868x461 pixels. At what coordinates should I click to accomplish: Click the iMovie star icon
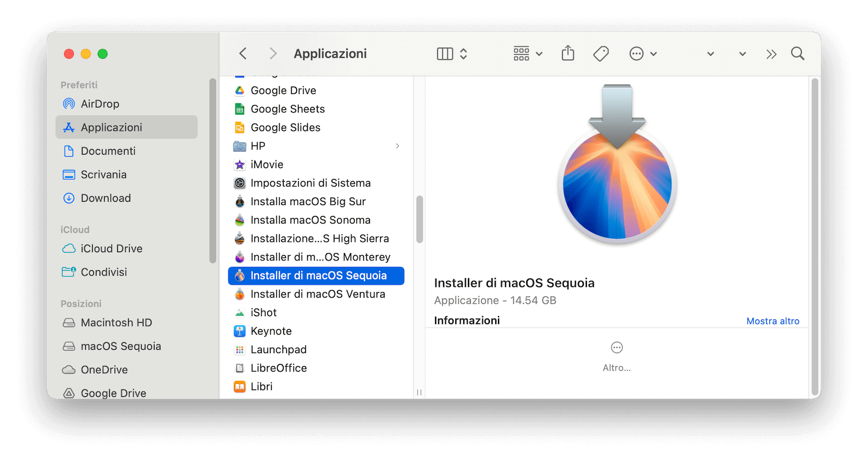(240, 164)
